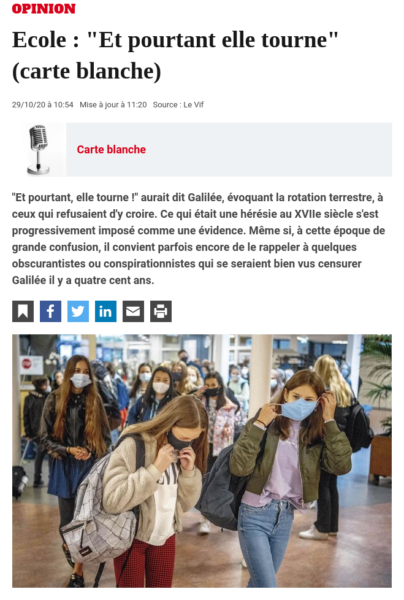
Task: Click the intro paragraph about Galilée
Action: [x=198, y=239]
